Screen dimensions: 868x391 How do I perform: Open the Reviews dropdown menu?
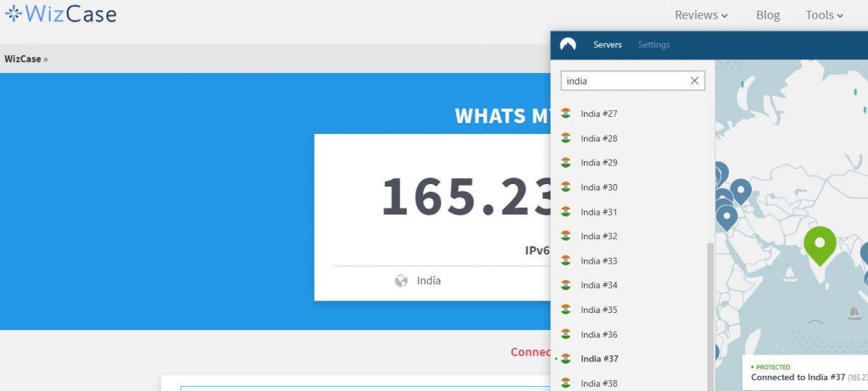click(701, 15)
